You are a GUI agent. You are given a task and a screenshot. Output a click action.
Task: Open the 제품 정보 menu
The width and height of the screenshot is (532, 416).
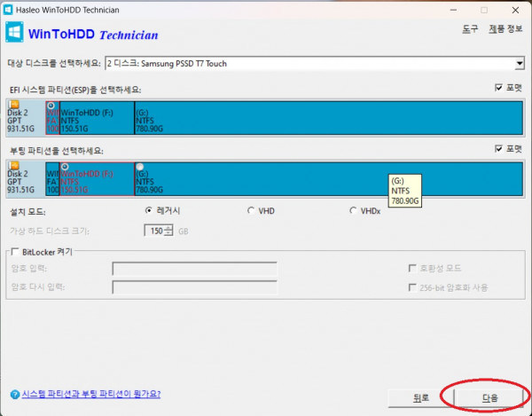(505, 29)
